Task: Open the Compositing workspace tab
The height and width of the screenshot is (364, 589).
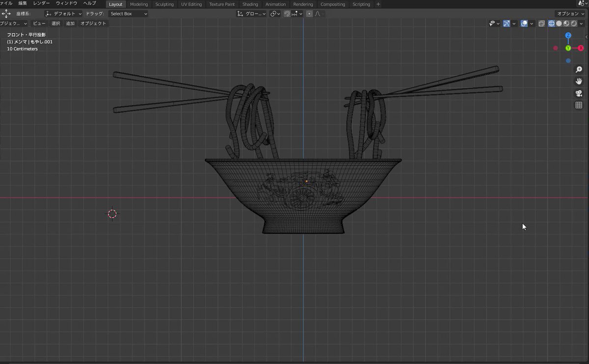Action: point(333,4)
